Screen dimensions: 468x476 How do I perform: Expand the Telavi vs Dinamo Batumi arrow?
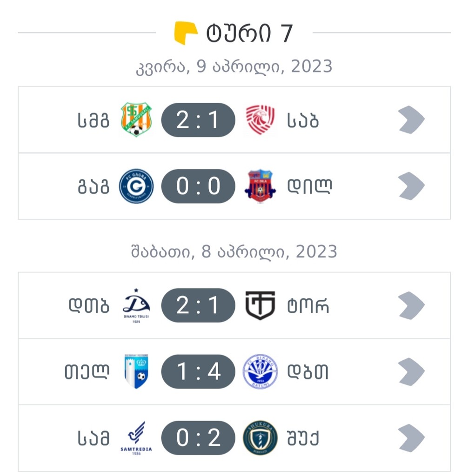(x=411, y=371)
